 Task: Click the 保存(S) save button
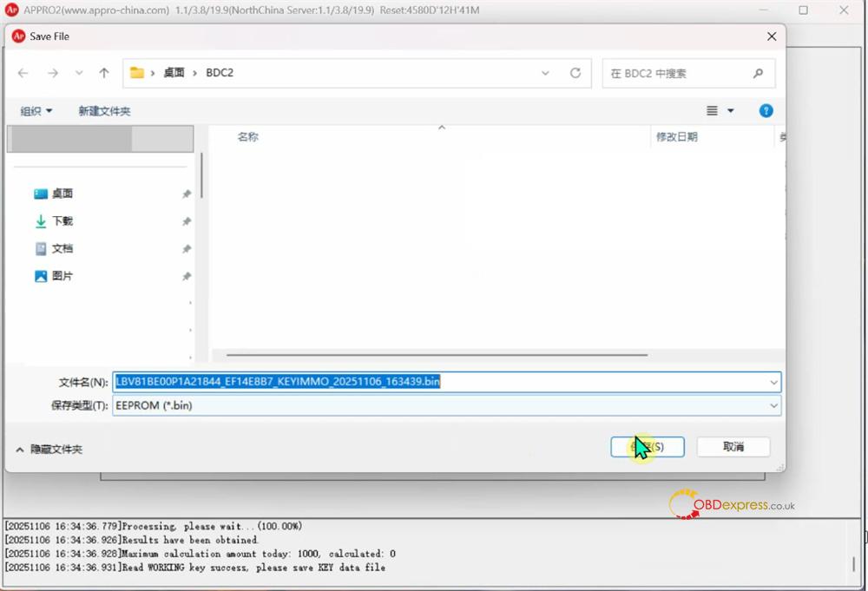click(x=648, y=447)
